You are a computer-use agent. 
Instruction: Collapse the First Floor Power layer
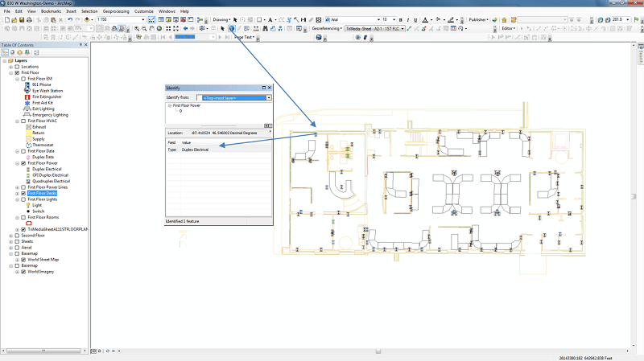click(17, 163)
